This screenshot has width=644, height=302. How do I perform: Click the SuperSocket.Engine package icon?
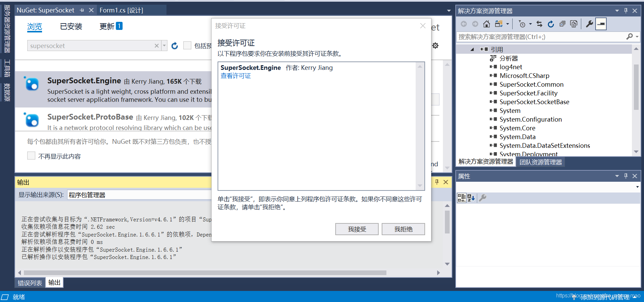32,84
